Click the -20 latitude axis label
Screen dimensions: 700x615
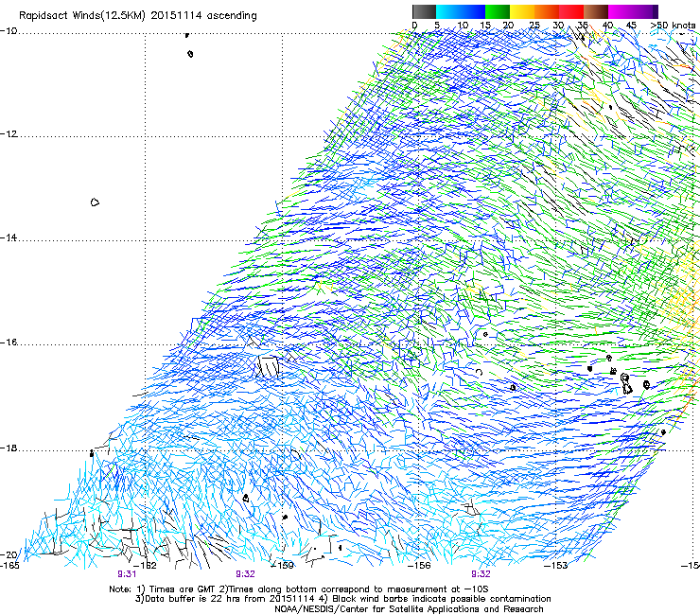click(9, 554)
